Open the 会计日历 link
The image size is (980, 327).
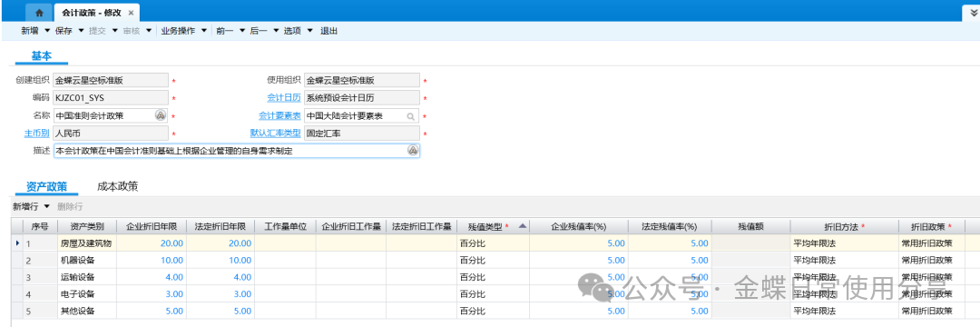(x=284, y=97)
